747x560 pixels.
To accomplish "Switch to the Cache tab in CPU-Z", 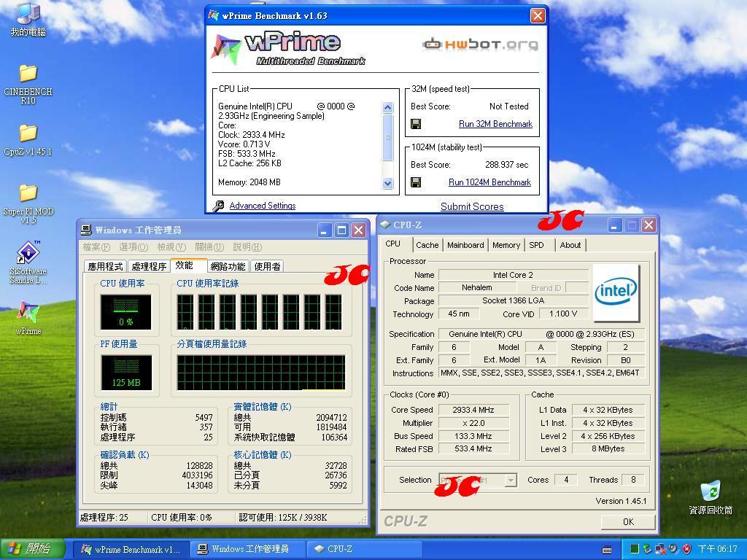I will coord(427,245).
